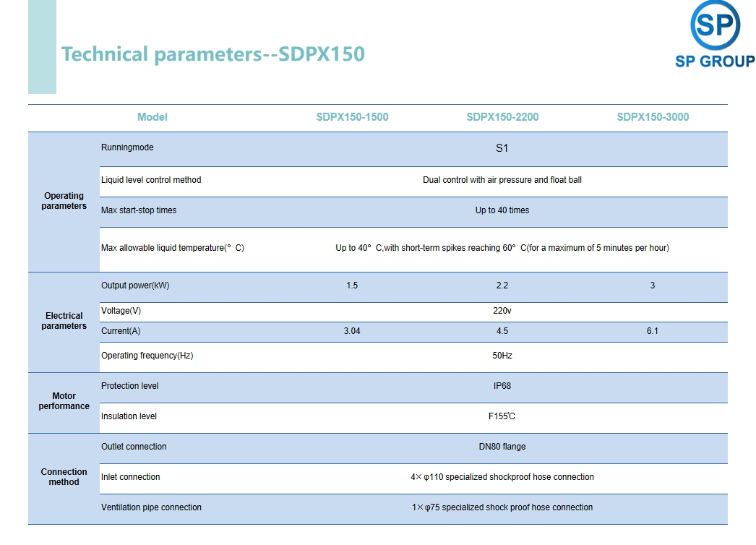Click the 'Output power(kW)' label
Viewport: 756px width, 545px height.
[x=135, y=286]
